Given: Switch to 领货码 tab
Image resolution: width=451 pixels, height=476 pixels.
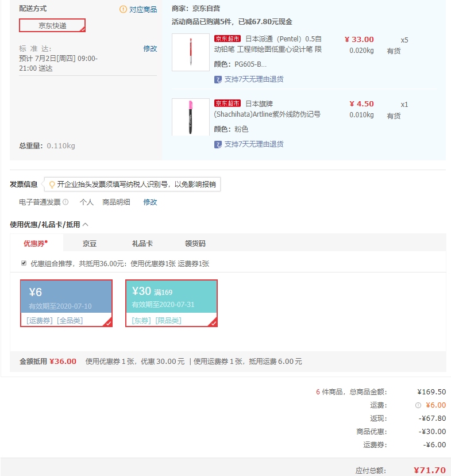Looking at the screenshot, I should (x=195, y=244).
